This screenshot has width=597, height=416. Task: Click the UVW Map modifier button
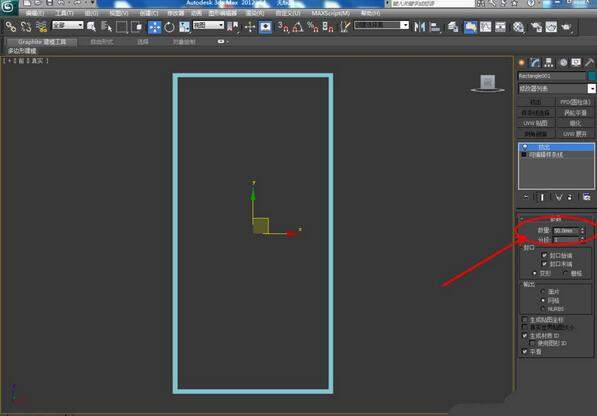click(x=535, y=123)
